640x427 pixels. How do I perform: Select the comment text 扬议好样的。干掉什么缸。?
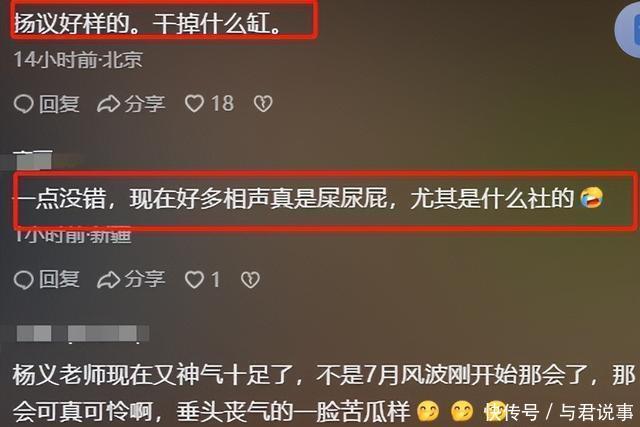pyautogui.click(x=148, y=23)
